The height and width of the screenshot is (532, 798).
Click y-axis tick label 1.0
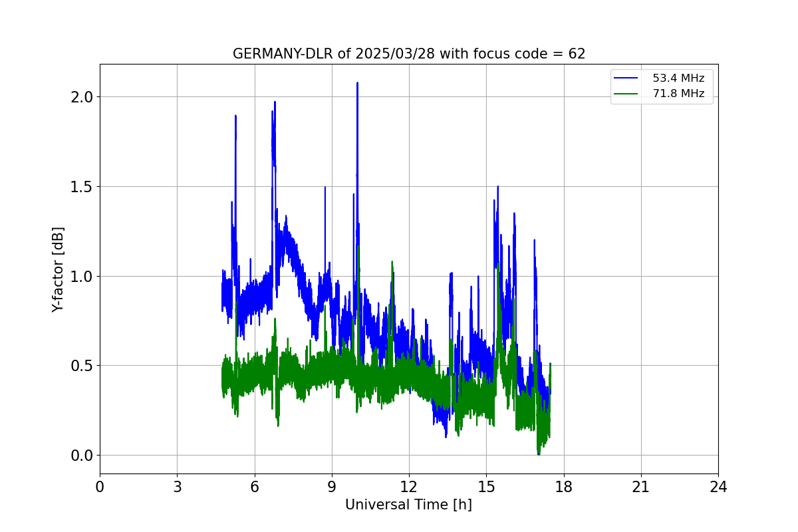pyautogui.click(x=82, y=276)
